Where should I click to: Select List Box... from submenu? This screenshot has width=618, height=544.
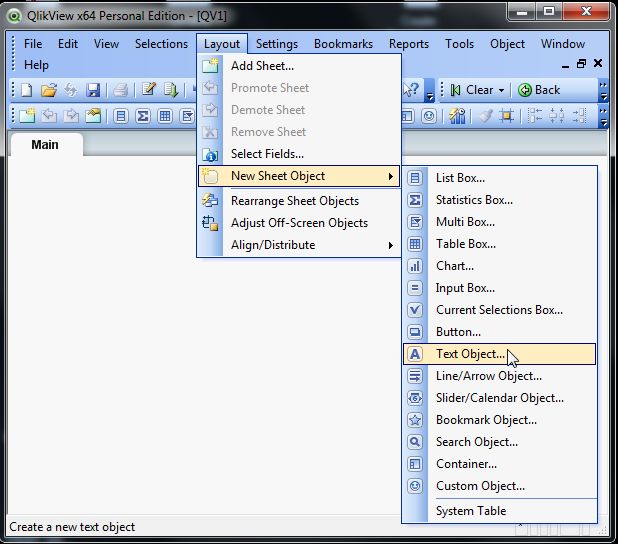point(499,178)
